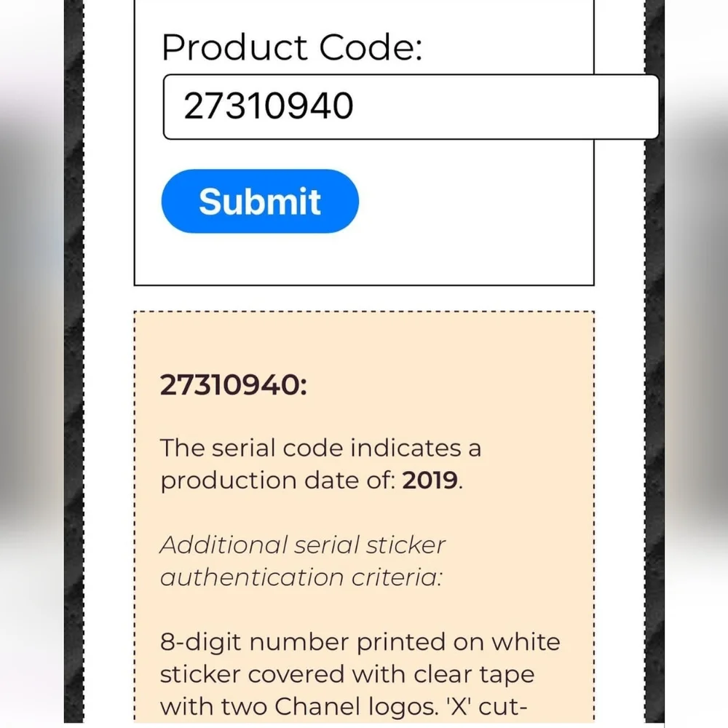The image size is (728, 728).
Task: Click the bold 27310940: result heading
Action: tap(233, 385)
